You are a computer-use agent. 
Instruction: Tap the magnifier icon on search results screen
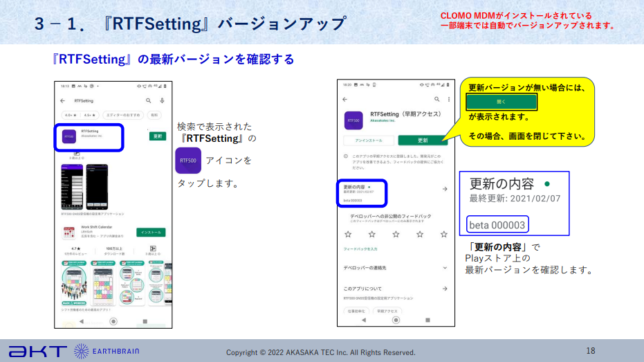[148, 100]
